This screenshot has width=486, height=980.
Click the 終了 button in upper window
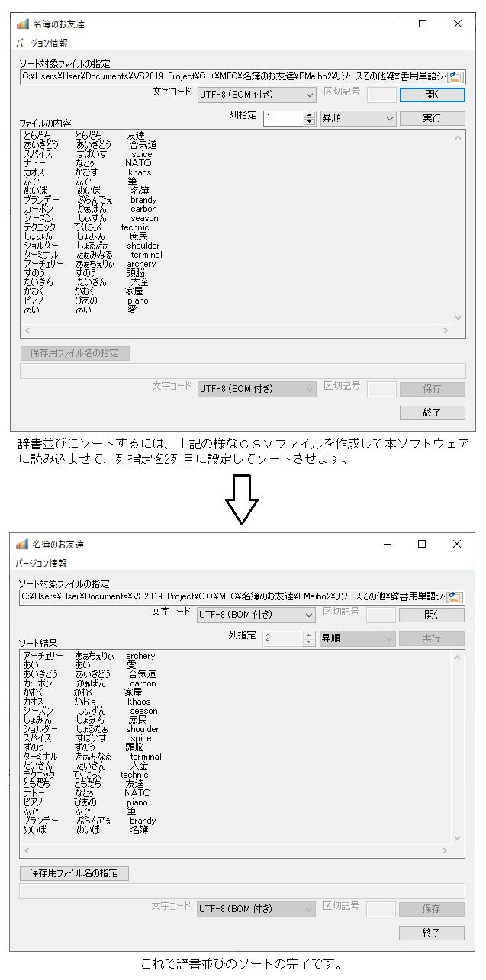[x=432, y=413]
